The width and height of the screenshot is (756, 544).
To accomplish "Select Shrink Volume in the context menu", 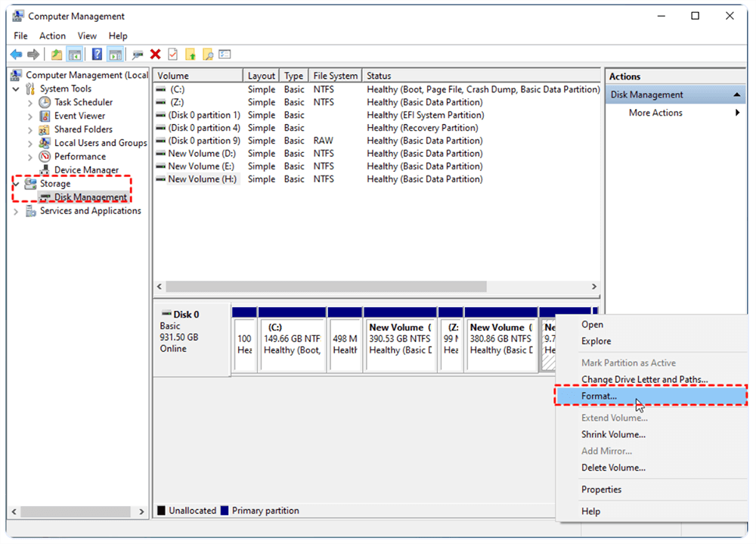I will [x=615, y=434].
